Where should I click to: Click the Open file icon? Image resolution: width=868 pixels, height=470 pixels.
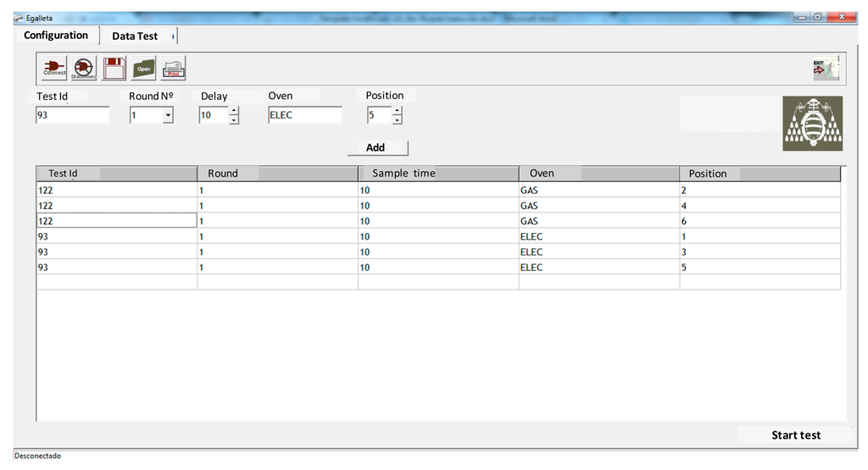pyautogui.click(x=144, y=69)
